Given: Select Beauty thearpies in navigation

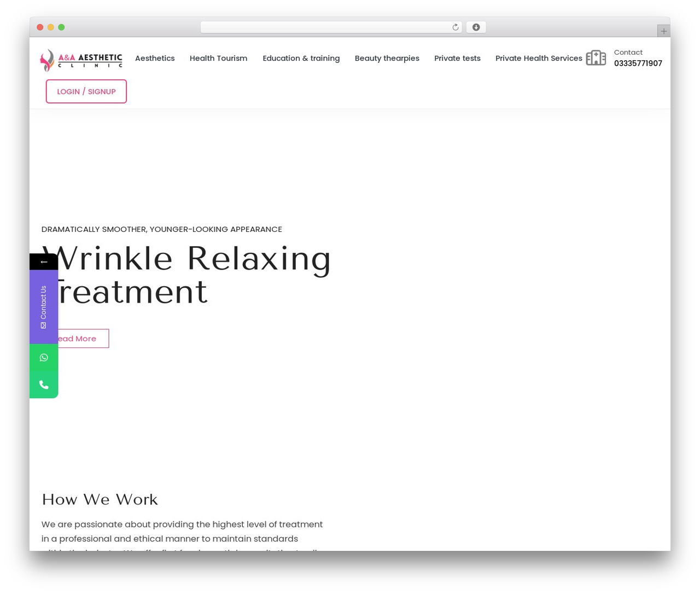Looking at the screenshot, I should 387,58.
